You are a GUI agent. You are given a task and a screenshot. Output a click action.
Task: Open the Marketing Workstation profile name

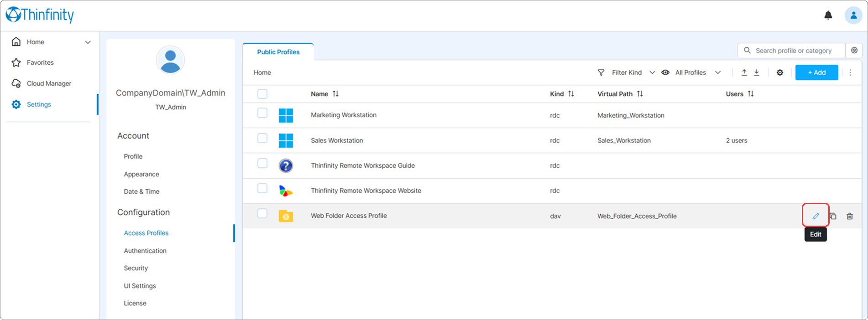pyautogui.click(x=344, y=115)
